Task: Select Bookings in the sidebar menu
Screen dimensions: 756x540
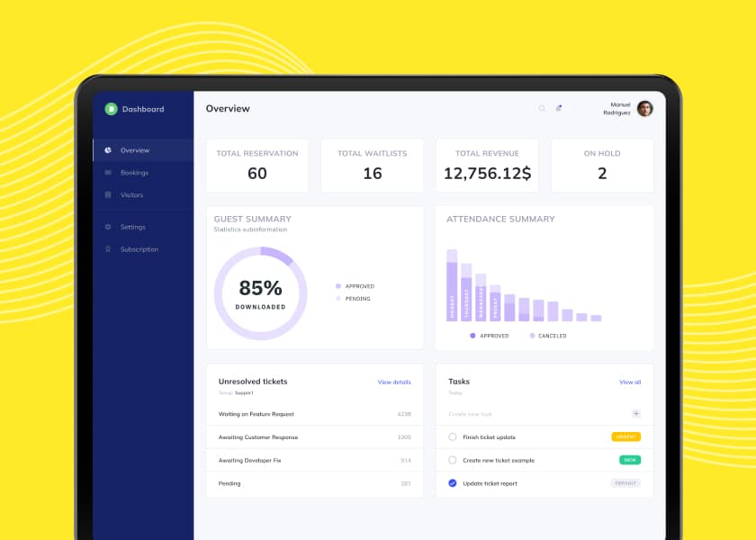Action: [x=134, y=173]
